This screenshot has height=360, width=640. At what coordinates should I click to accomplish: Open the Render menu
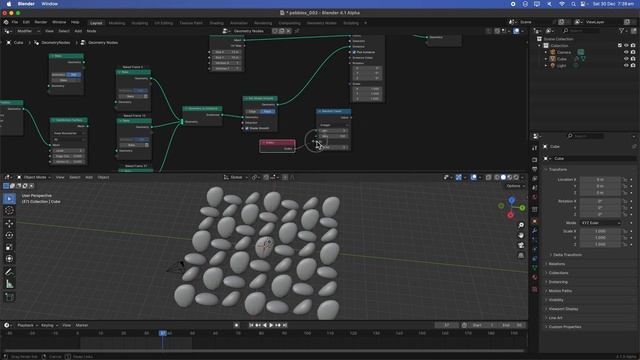pyautogui.click(x=40, y=22)
